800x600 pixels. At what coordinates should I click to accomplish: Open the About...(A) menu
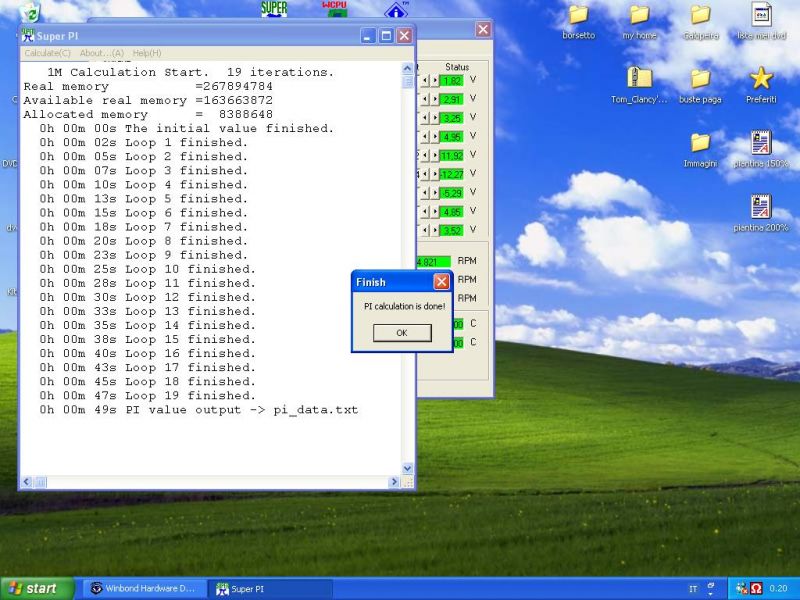click(102, 53)
